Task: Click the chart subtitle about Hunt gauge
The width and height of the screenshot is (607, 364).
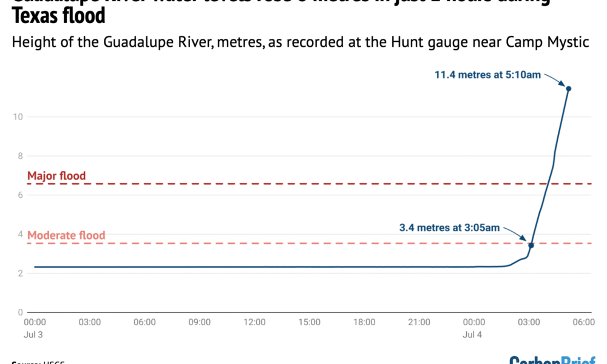Action: 300,42
